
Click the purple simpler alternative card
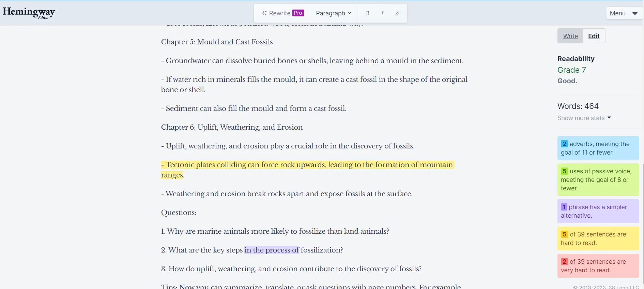(598, 211)
